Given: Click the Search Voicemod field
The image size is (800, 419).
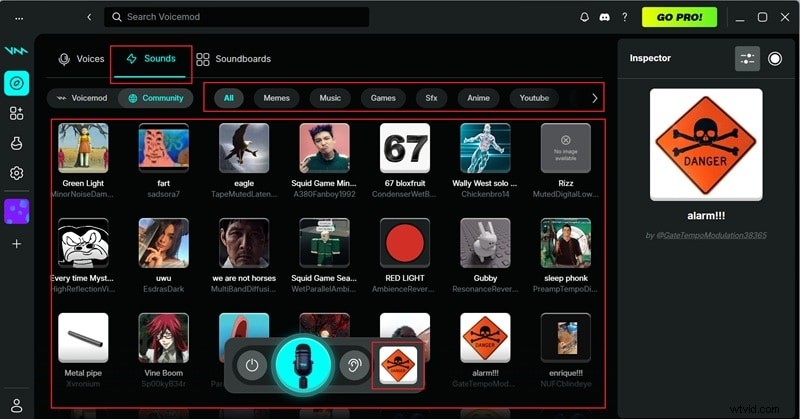Looking at the screenshot, I should [240, 17].
